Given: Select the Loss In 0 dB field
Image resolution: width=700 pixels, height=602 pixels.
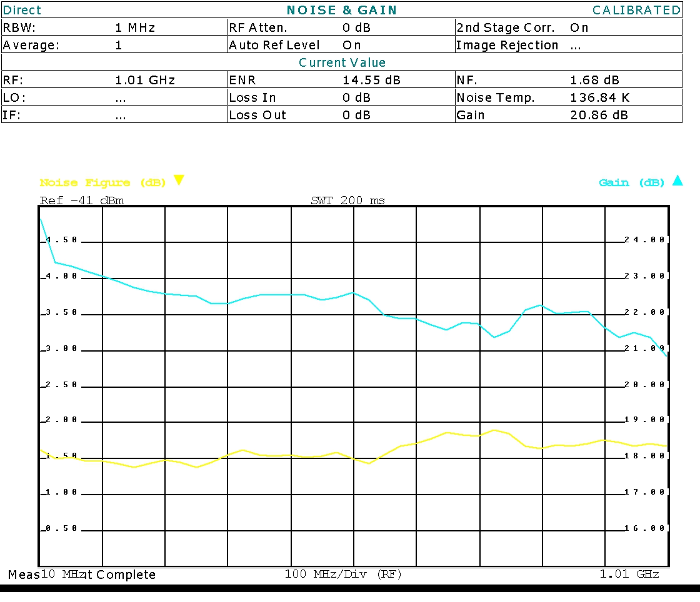Looking at the screenshot, I should (356, 98).
